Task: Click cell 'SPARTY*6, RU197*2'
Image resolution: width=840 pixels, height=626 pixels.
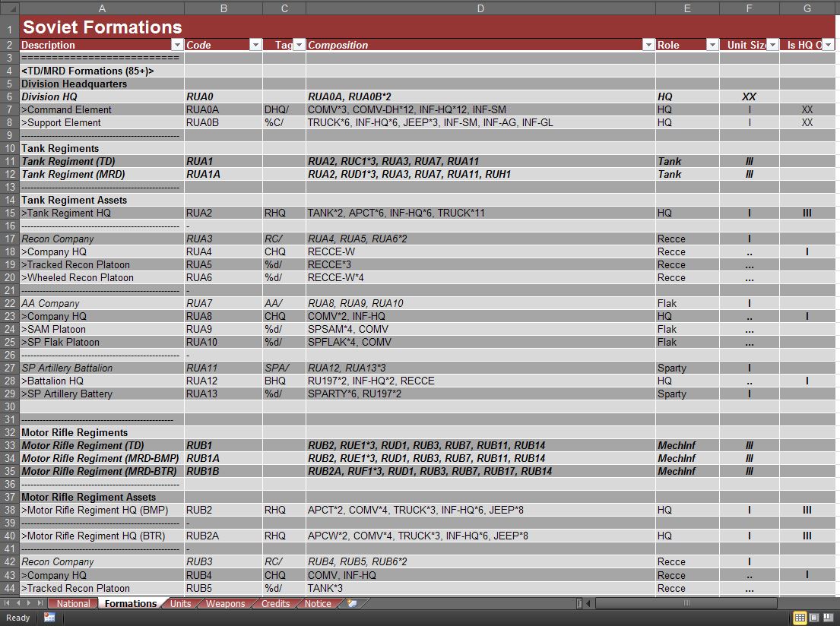Action: click(480, 394)
